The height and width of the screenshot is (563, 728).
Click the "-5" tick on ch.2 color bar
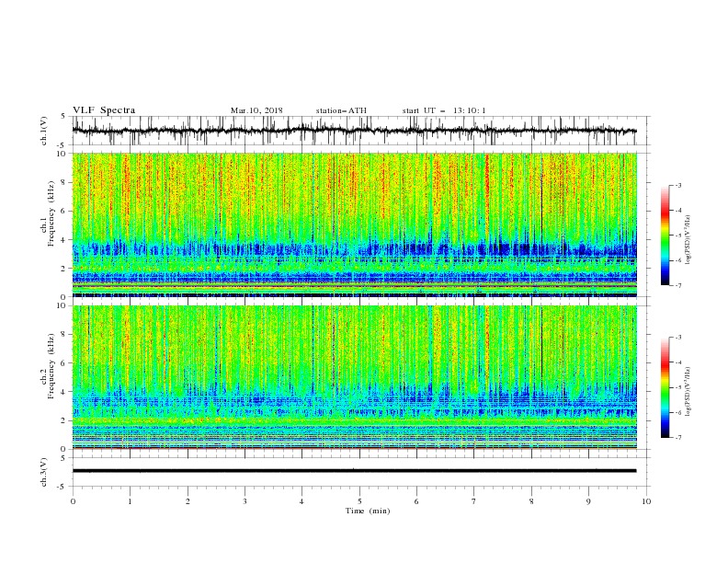(x=677, y=387)
